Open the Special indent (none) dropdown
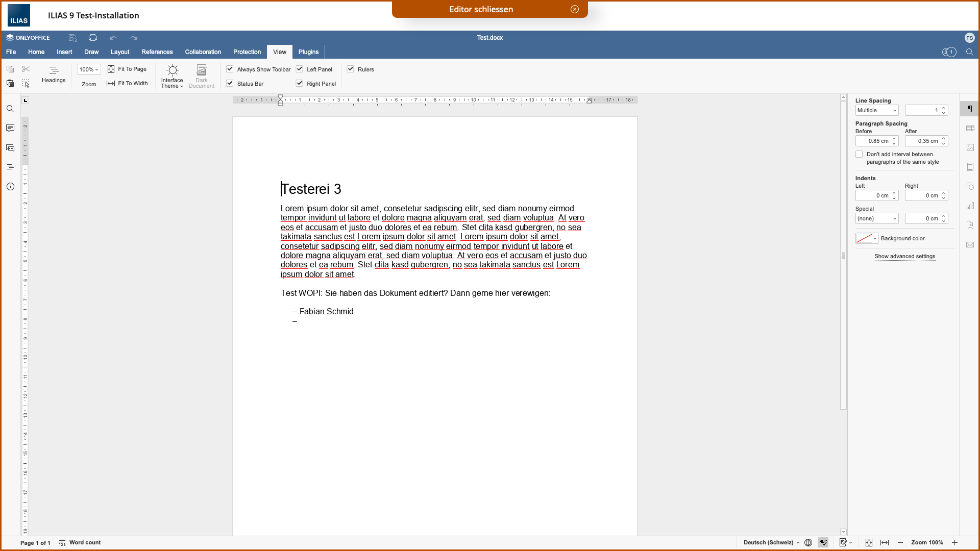Screen dimensions: 980x551 pyautogui.click(x=877, y=218)
